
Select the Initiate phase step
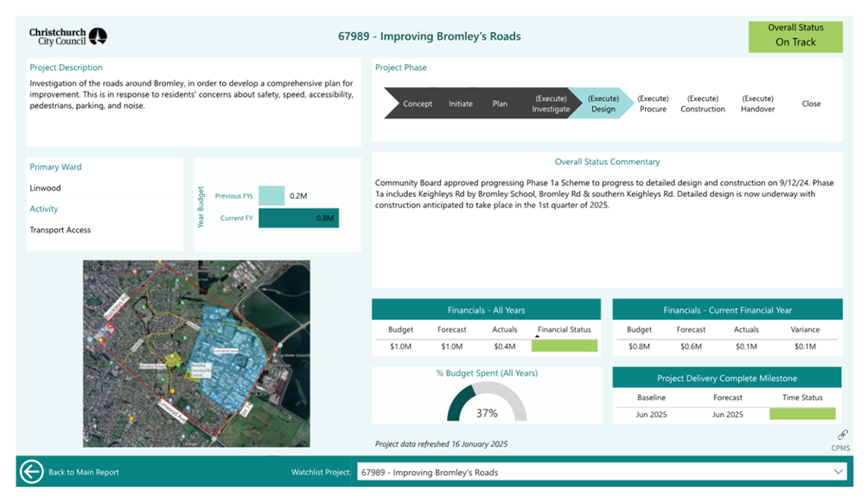click(461, 104)
